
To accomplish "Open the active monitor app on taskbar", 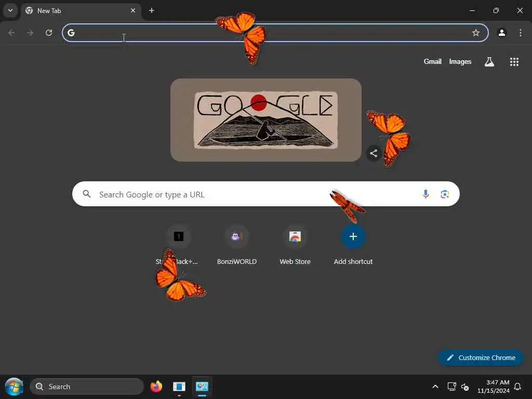I will click(202, 387).
